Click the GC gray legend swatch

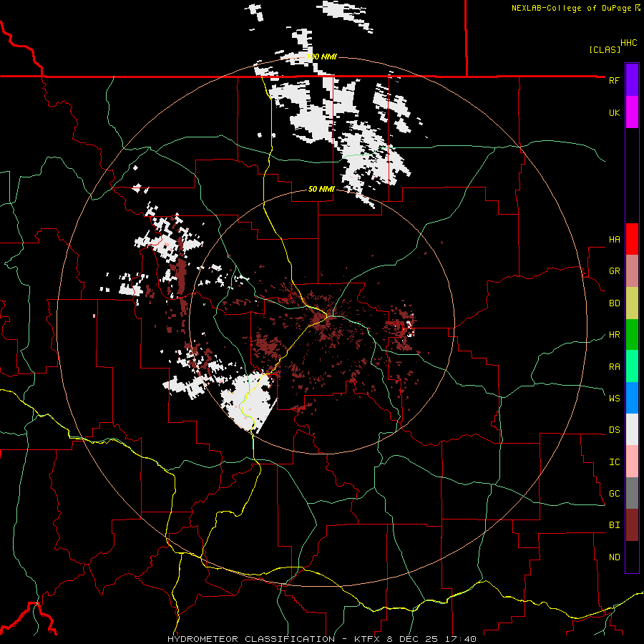coord(632,493)
